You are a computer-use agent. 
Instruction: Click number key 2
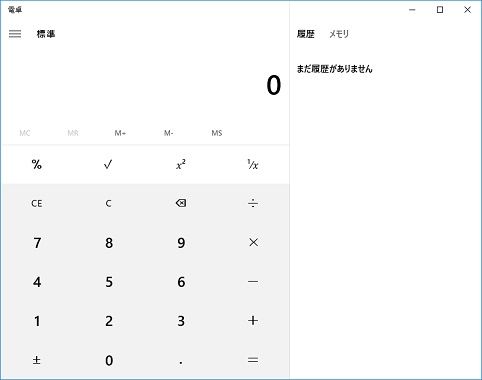coord(108,321)
